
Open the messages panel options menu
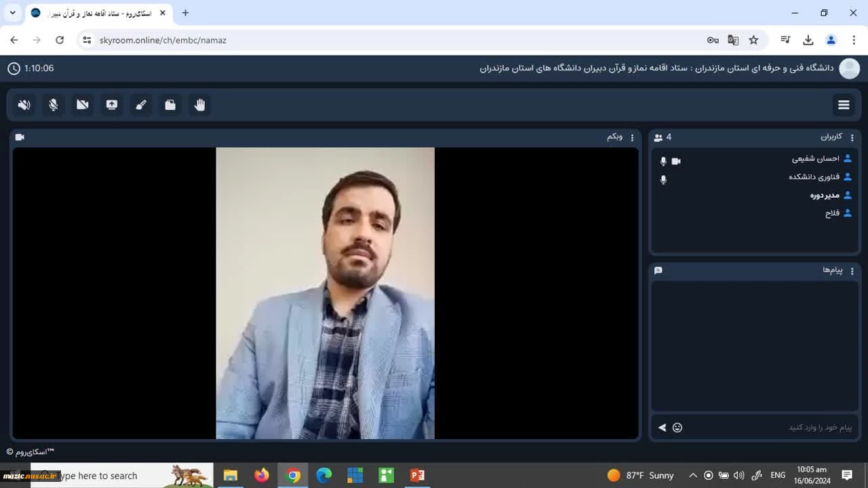(852, 271)
